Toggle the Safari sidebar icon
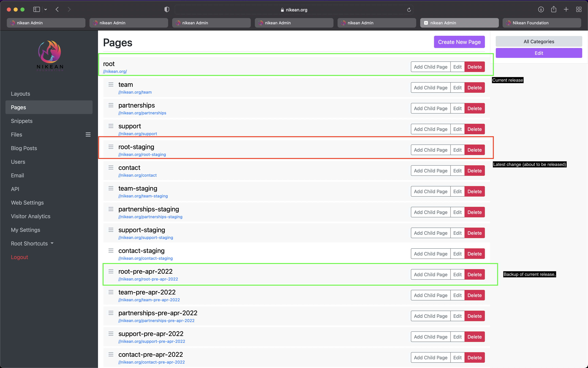The width and height of the screenshot is (588, 368). (x=36, y=10)
